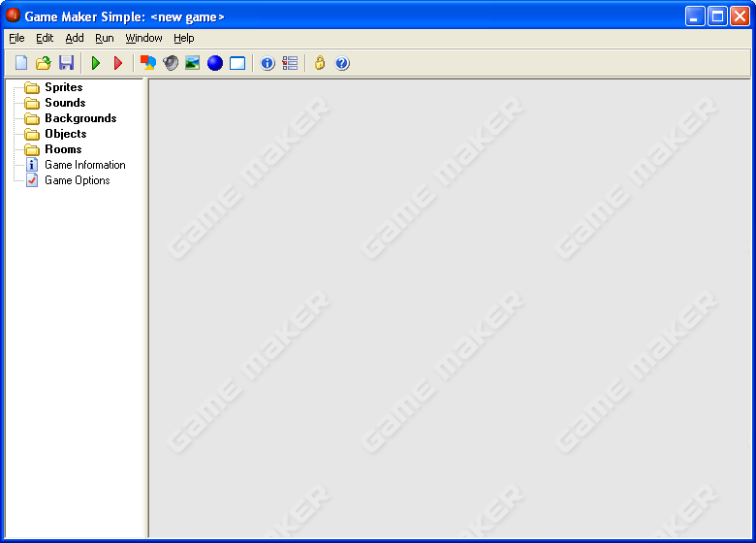Image resolution: width=756 pixels, height=543 pixels.
Task: Run game in debug mode red arrow
Action: pos(118,63)
